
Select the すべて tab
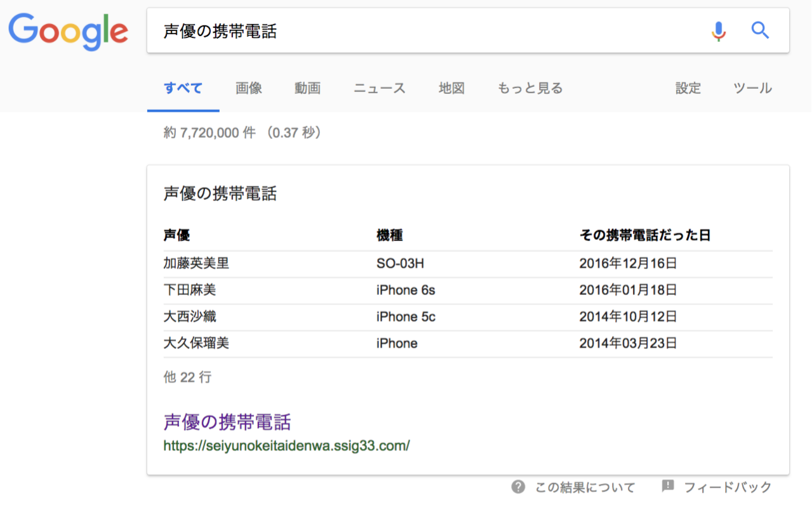click(183, 88)
